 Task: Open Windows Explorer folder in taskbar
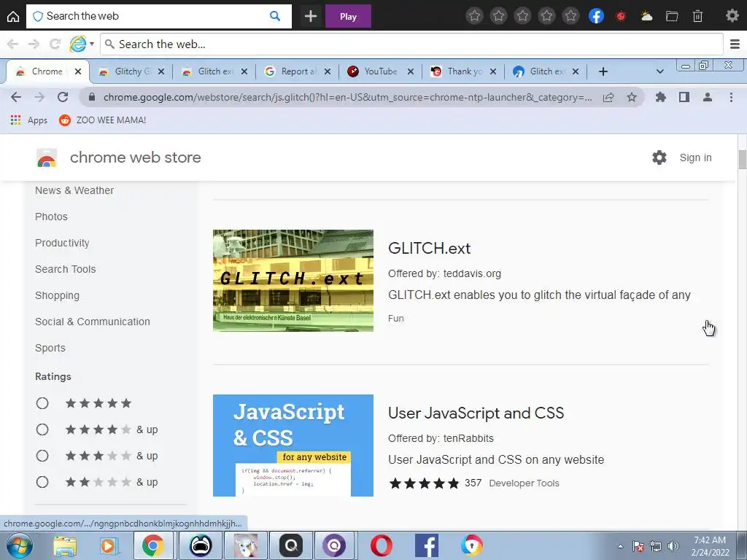65,547
